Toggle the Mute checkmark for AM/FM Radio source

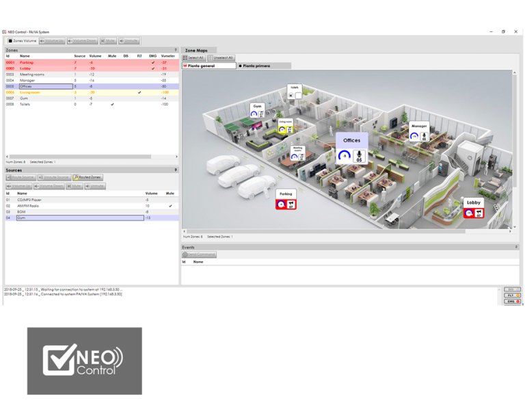click(170, 206)
